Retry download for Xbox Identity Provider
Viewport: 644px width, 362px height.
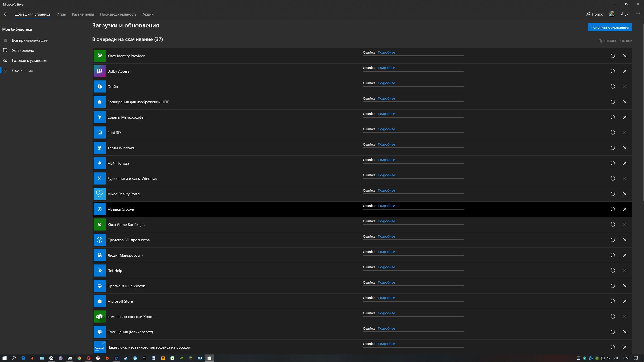[x=613, y=56]
